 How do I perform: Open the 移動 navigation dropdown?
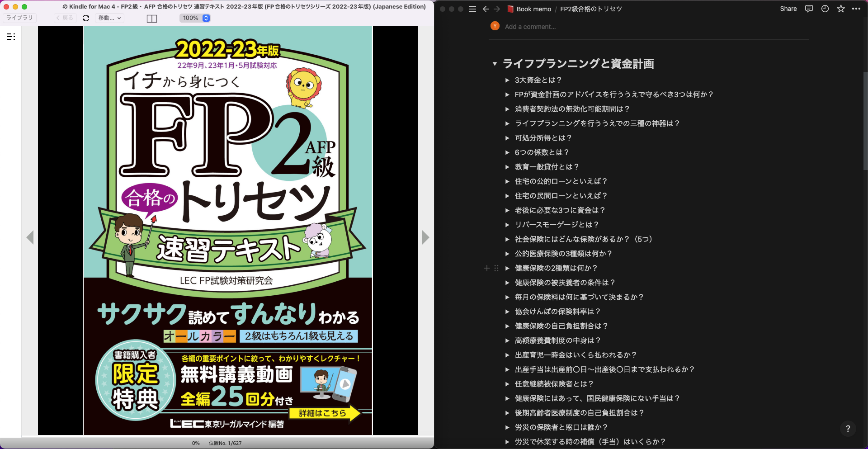tap(108, 18)
